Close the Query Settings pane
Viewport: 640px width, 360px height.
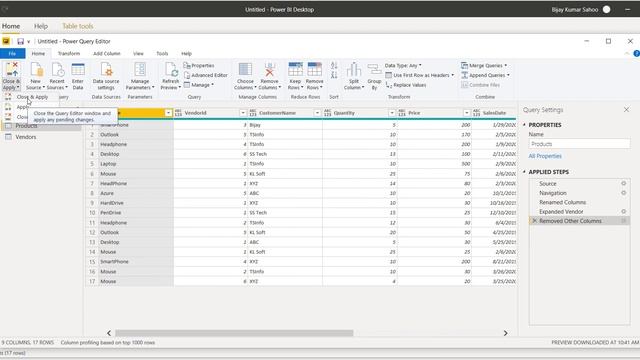[627, 110]
